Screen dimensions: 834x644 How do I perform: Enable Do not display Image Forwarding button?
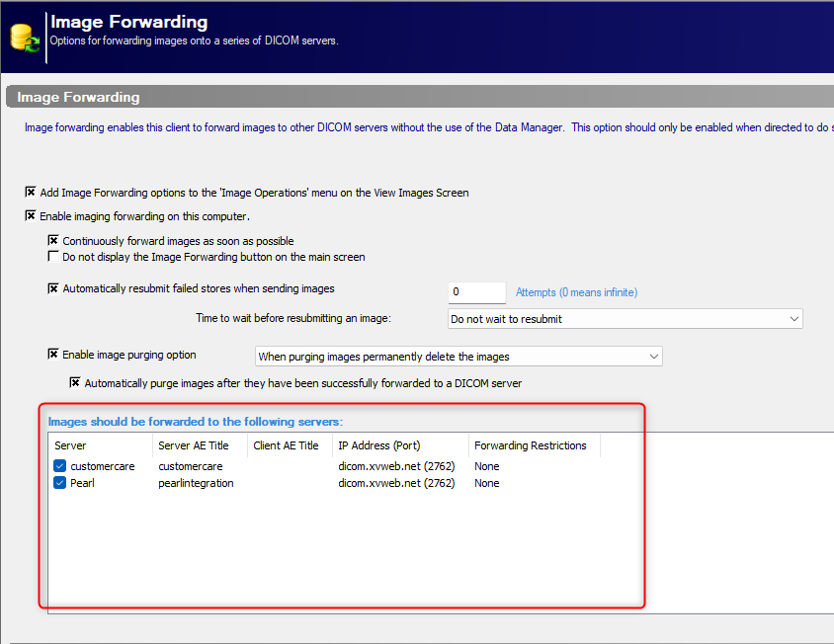click(x=53, y=257)
